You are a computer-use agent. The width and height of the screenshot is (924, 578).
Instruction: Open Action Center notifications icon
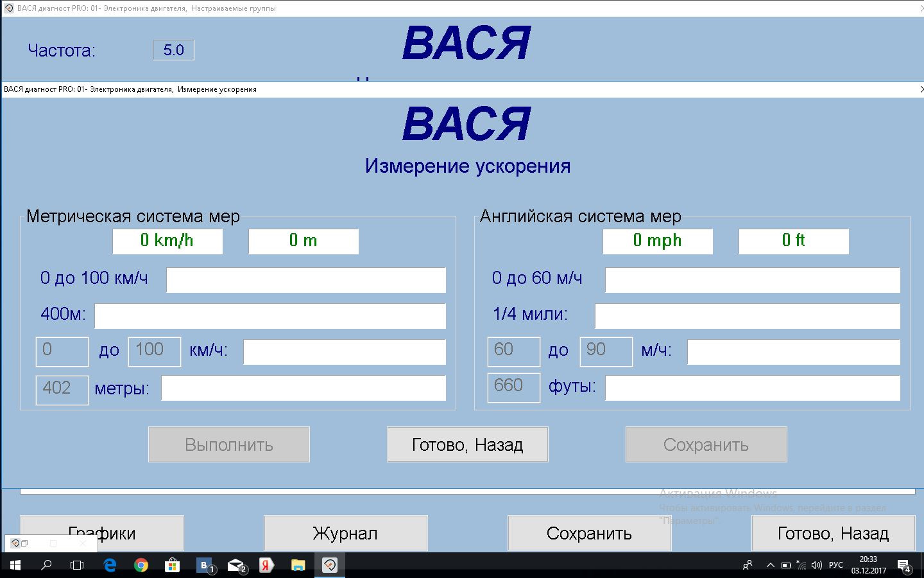pos(905,566)
